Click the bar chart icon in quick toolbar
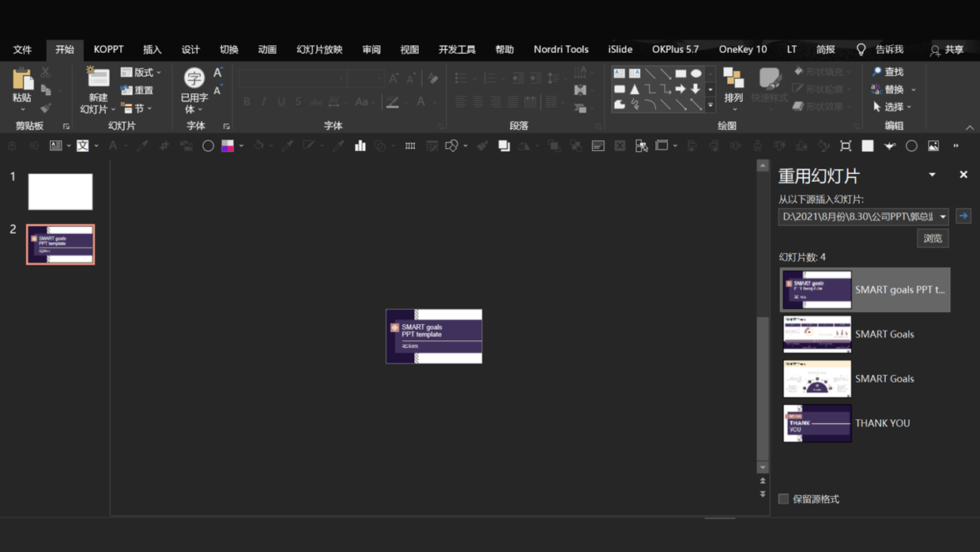Screen dimensions: 980x552 [x=360, y=146]
